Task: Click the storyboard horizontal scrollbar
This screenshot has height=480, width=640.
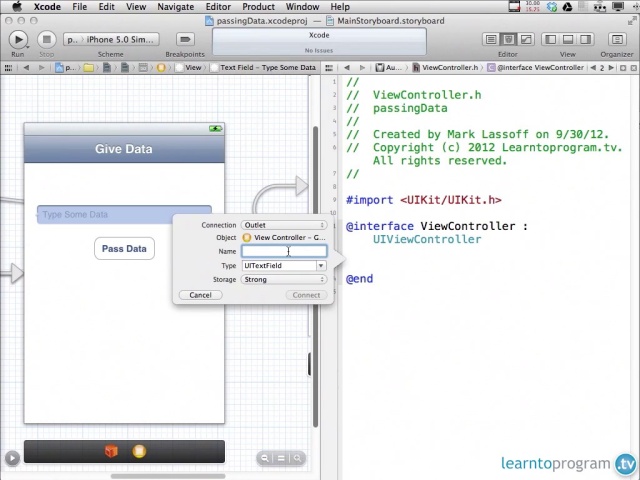Action: (168, 476)
